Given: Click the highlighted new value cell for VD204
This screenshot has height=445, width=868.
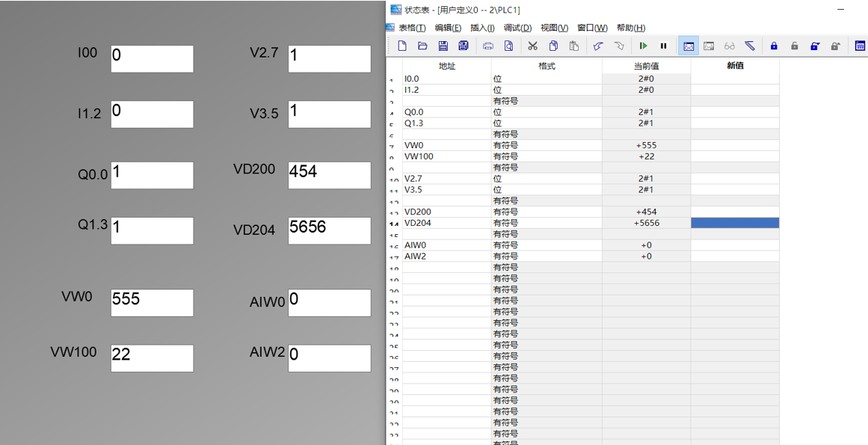Looking at the screenshot, I should click(735, 223).
